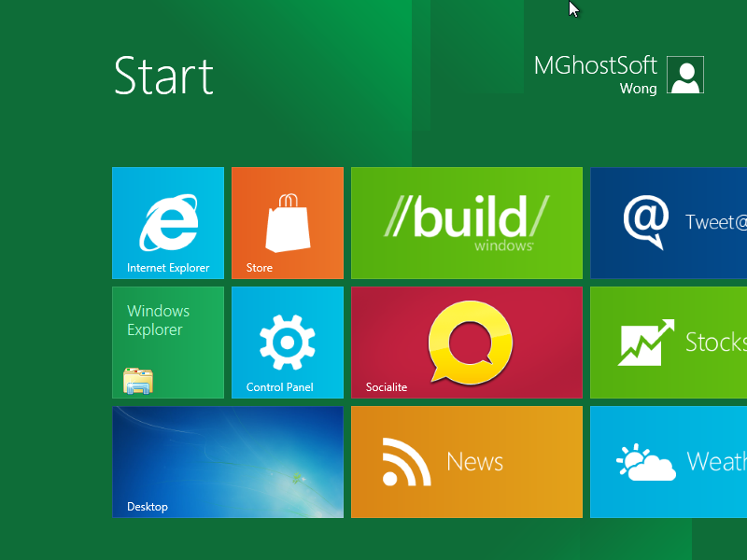Click the Stocks chart arrow icon
This screenshot has height=560, width=747.
[x=645, y=343]
